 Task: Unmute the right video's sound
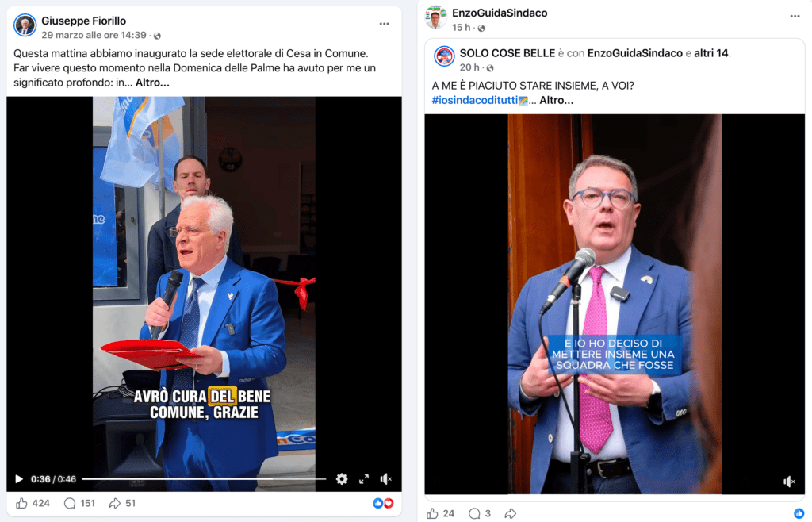[789, 482]
